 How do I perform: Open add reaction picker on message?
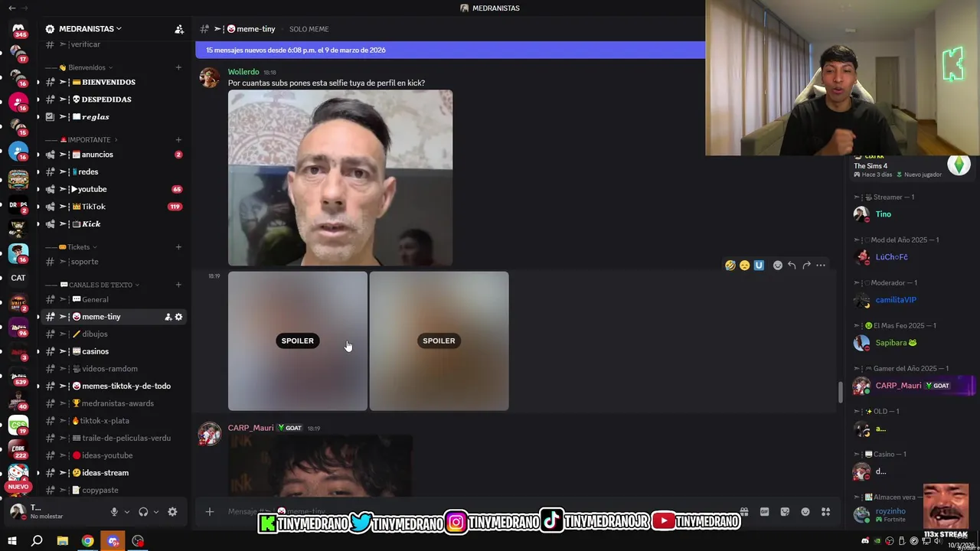point(778,266)
